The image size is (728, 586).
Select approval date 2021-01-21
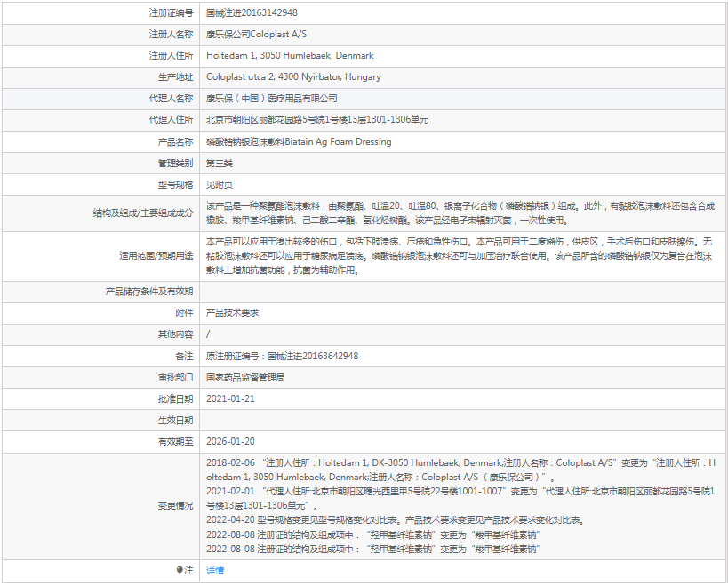(x=230, y=399)
